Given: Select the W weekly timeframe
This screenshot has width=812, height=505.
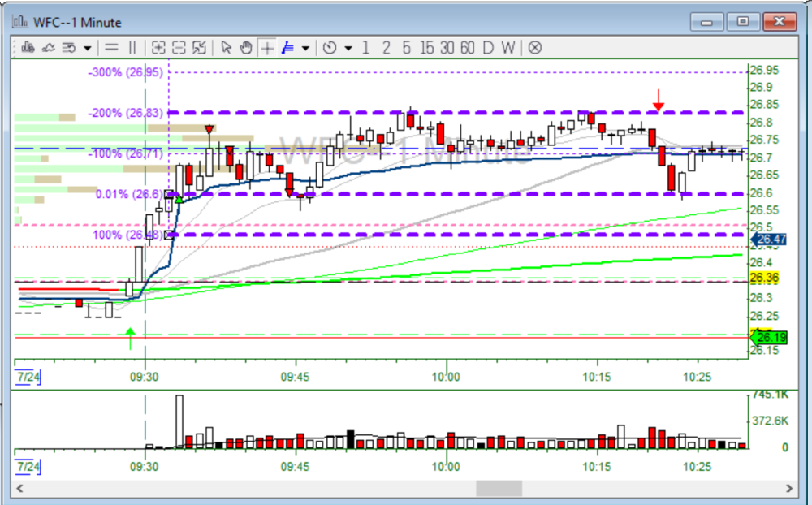Looking at the screenshot, I should pyautogui.click(x=508, y=47).
